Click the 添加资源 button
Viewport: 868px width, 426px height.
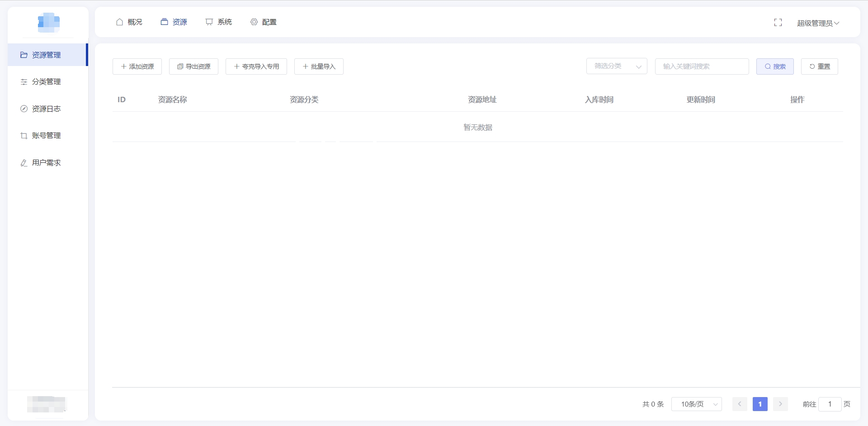[x=137, y=66]
